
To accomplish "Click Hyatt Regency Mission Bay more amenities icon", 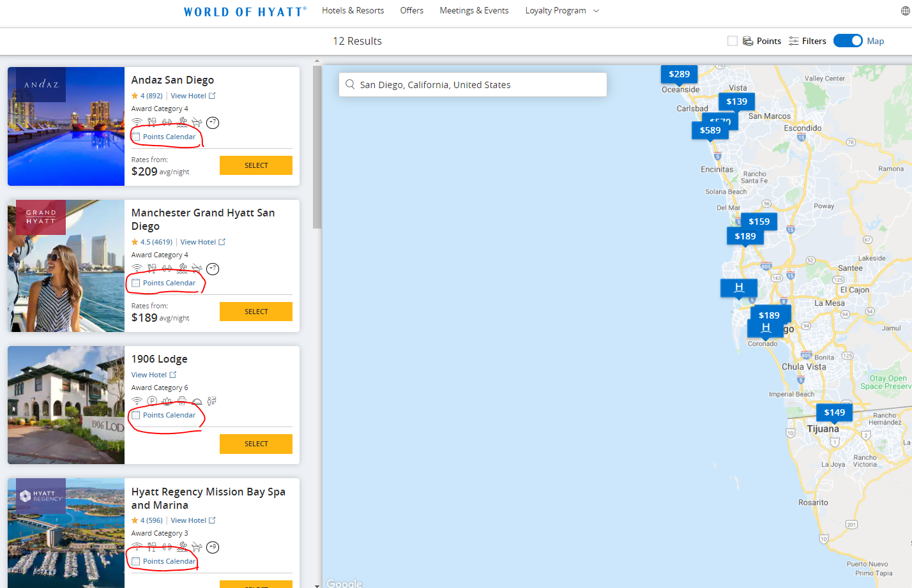I will pyautogui.click(x=213, y=547).
